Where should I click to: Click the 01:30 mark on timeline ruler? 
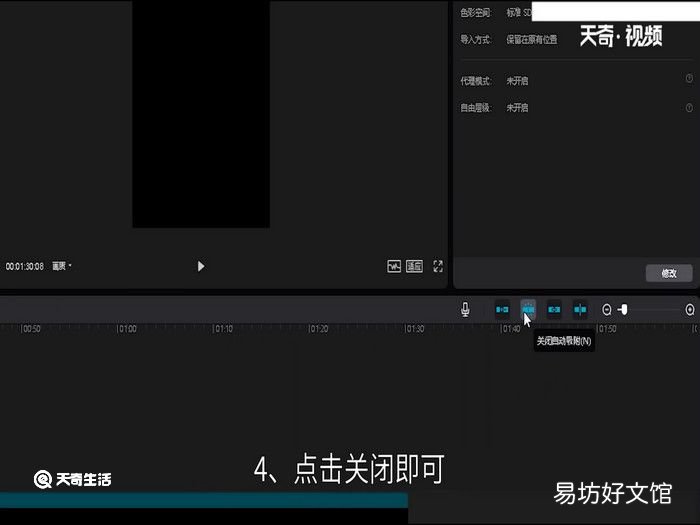tap(414, 329)
